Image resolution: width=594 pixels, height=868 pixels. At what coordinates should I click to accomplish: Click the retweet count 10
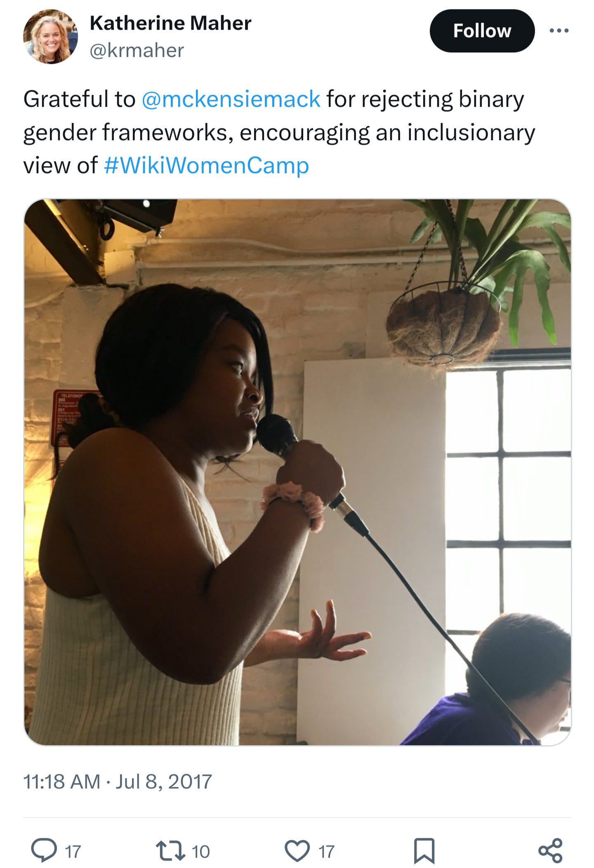point(201,852)
